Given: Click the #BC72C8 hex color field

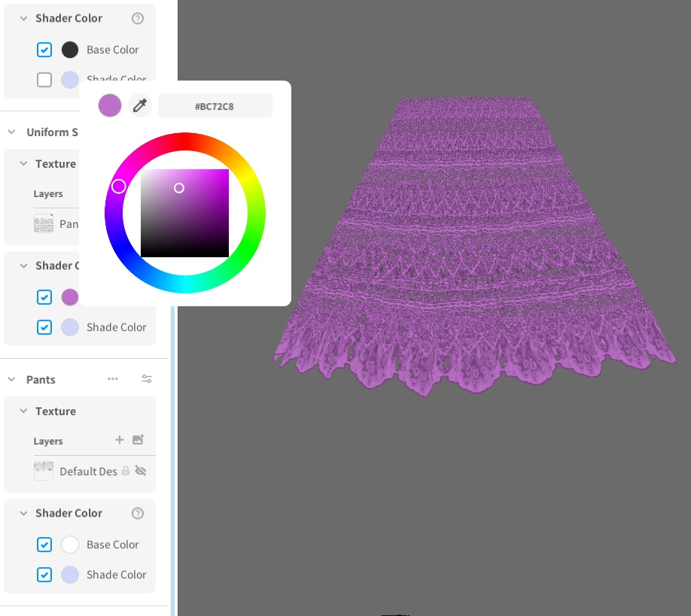Looking at the screenshot, I should [215, 105].
